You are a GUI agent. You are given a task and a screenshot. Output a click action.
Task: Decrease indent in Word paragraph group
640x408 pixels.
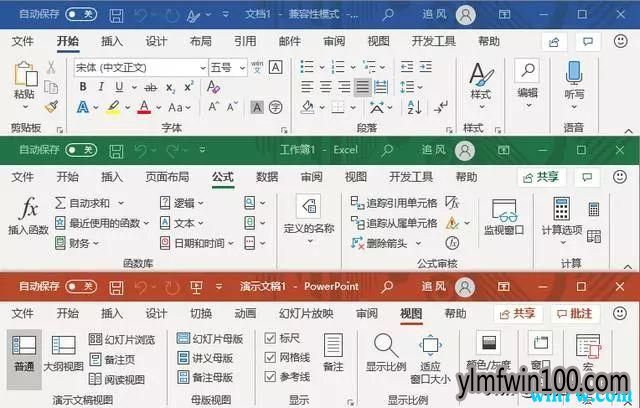click(407, 67)
